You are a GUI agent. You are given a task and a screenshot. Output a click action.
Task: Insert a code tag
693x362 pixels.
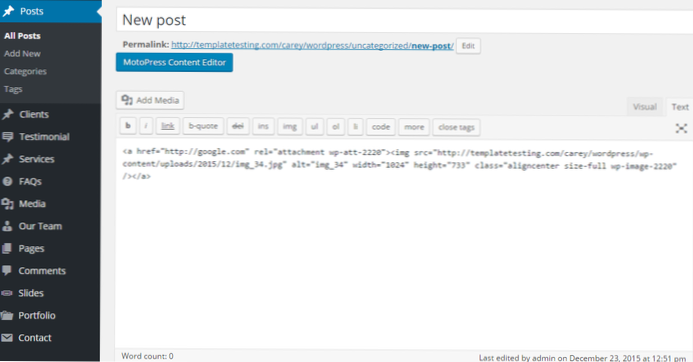pyautogui.click(x=381, y=127)
